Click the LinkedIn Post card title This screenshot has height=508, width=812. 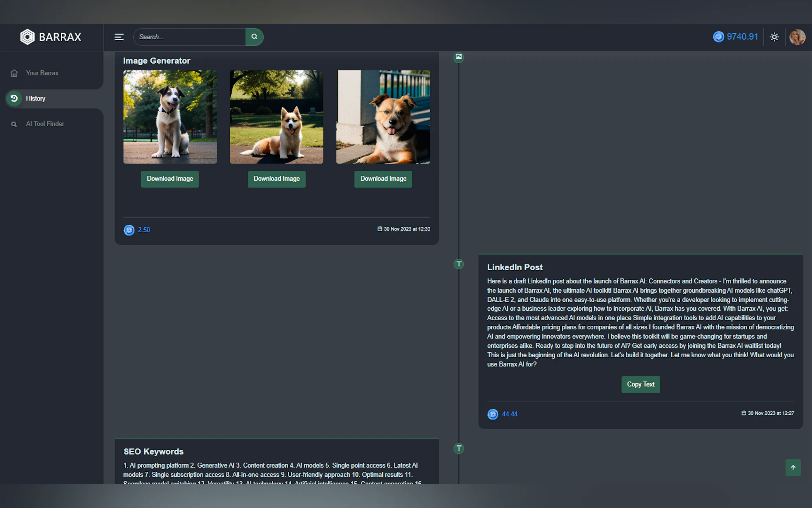pyautogui.click(x=515, y=267)
